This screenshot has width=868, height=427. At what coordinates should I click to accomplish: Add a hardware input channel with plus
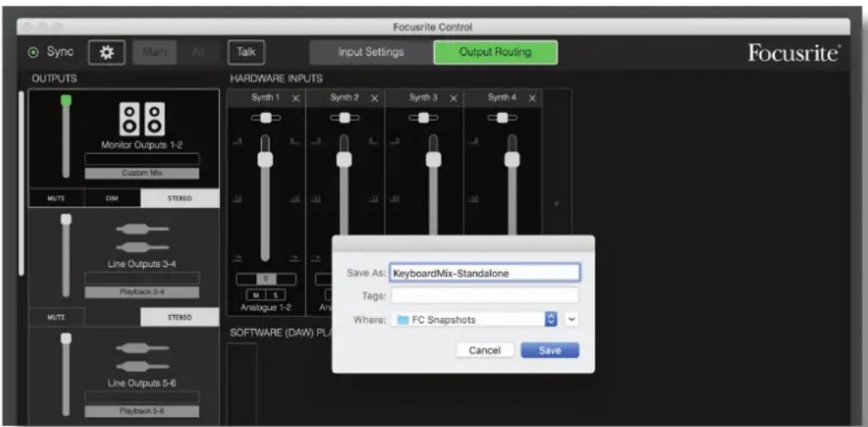pos(556,204)
